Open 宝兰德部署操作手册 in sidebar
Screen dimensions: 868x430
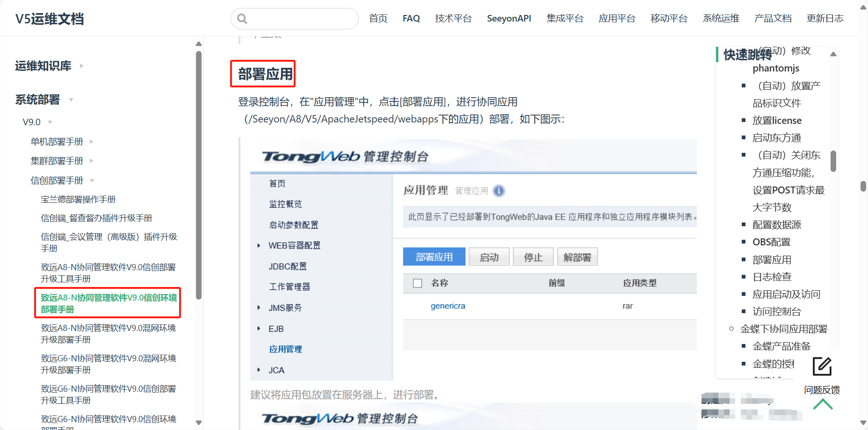(78, 200)
